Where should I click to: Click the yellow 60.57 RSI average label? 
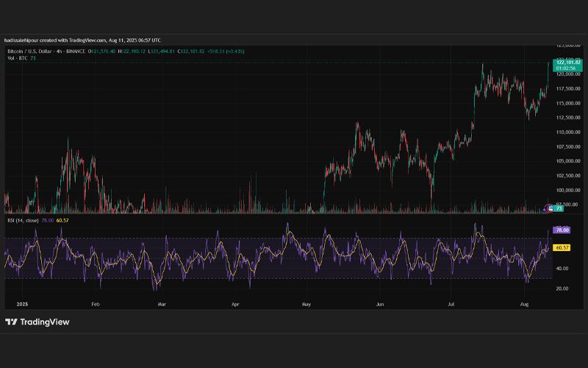[x=562, y=248]
